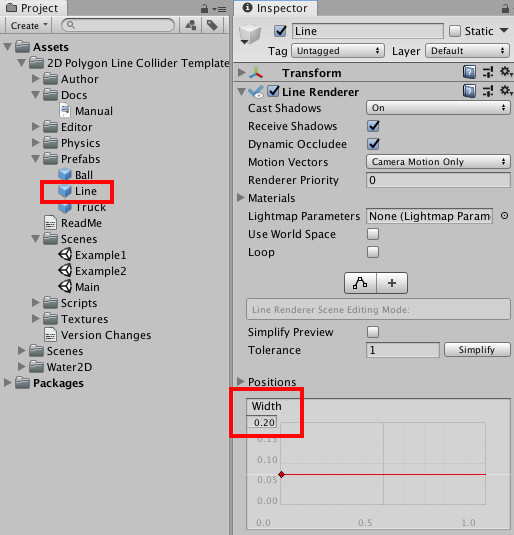
Task: Disable the Line Renderer component checkbox
Action: pos(273,91)
